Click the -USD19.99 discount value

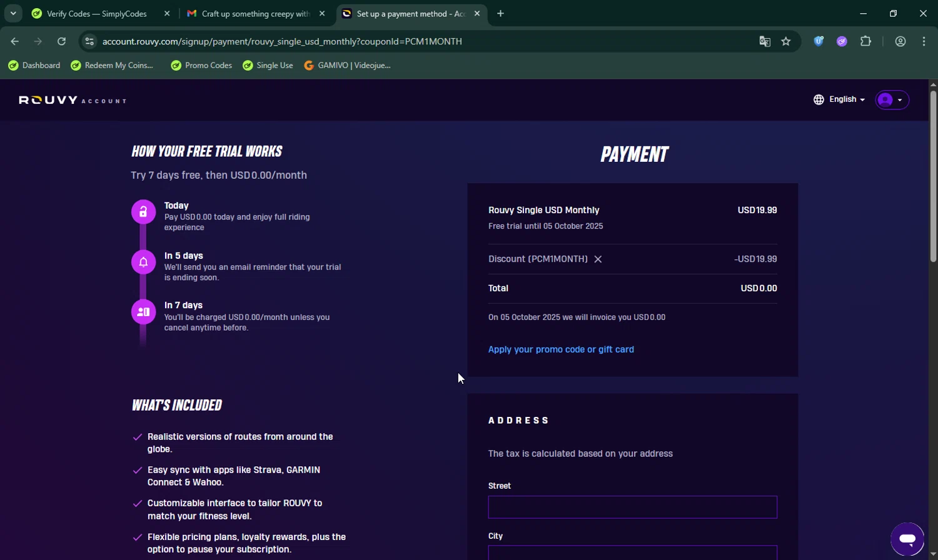[755, 259]
